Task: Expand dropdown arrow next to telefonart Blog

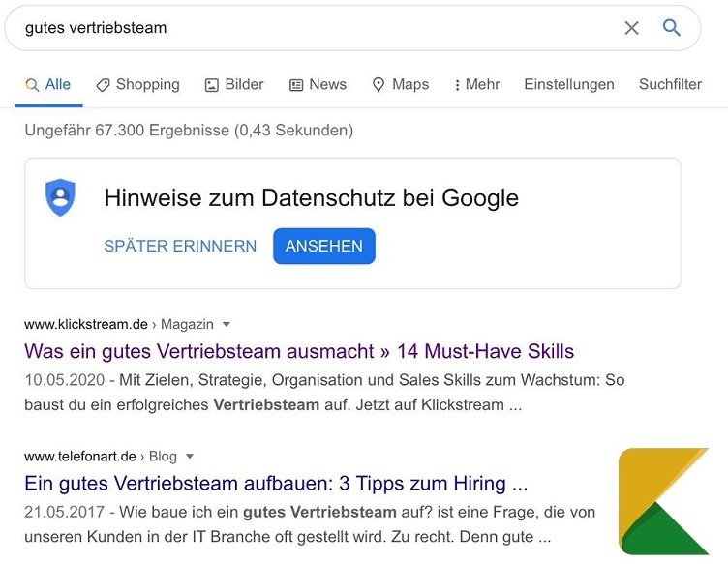Action: (x=190, y=457)
